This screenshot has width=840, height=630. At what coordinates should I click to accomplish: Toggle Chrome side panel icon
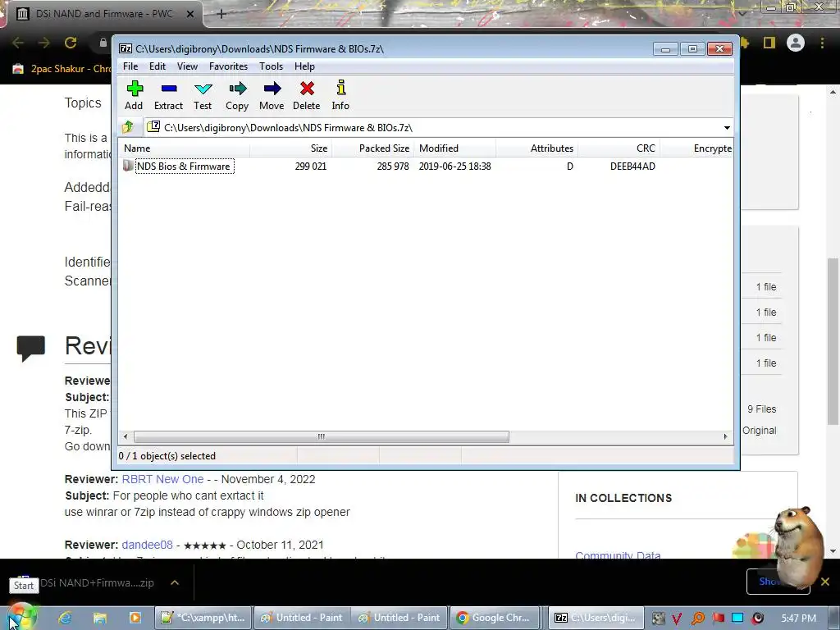[x=769, y=43]
